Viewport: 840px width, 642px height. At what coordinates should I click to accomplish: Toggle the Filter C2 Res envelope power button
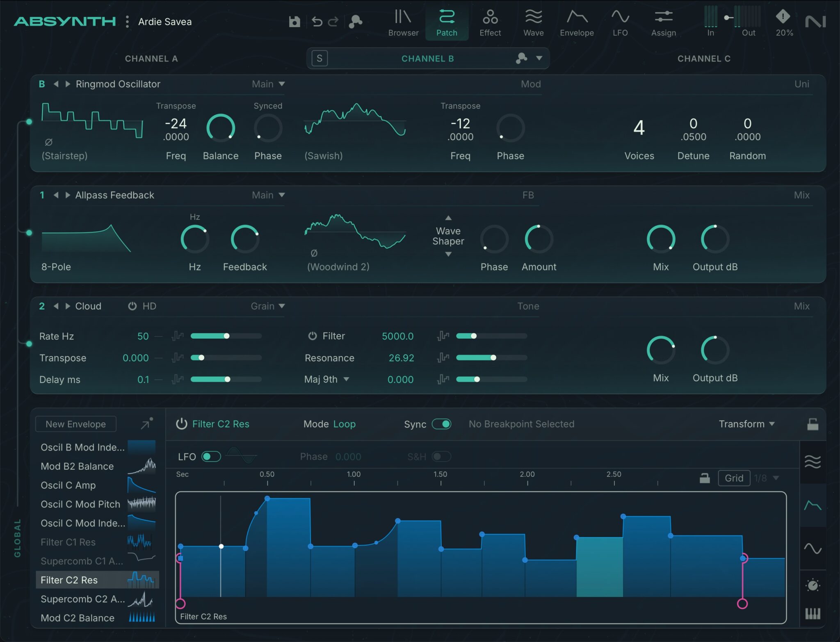(181, 424)
